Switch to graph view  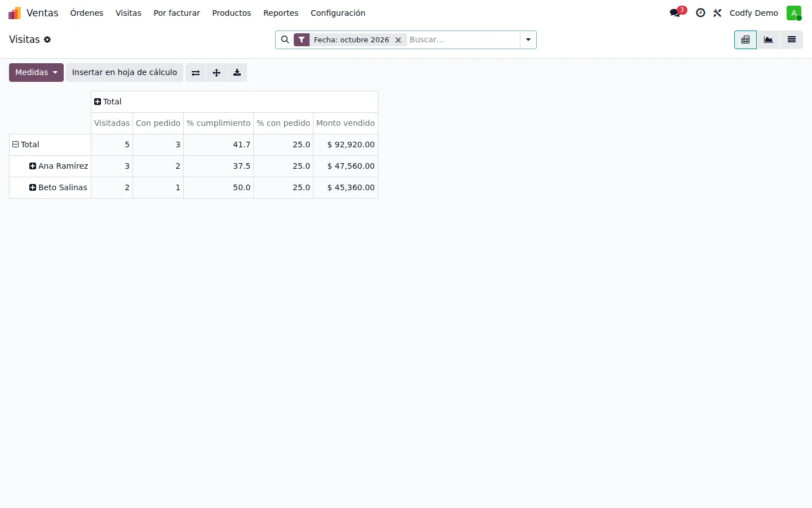click(x=769, y=40)
